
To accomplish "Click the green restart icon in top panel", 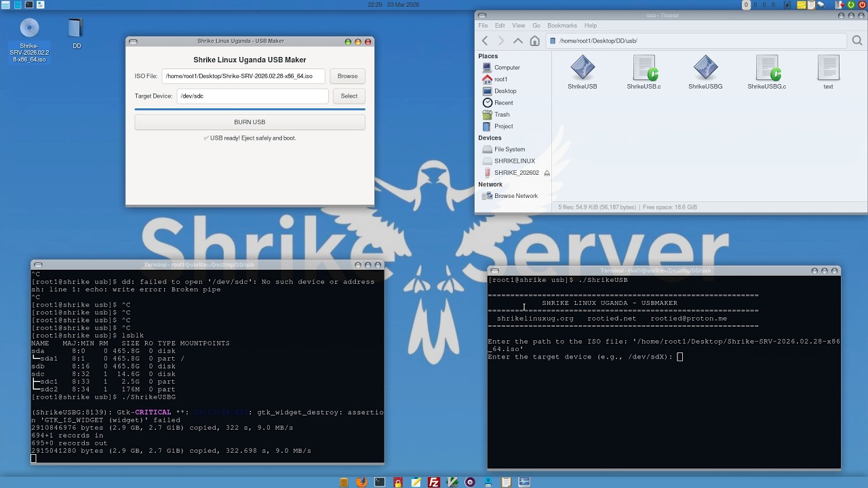I will coord(851,5).
